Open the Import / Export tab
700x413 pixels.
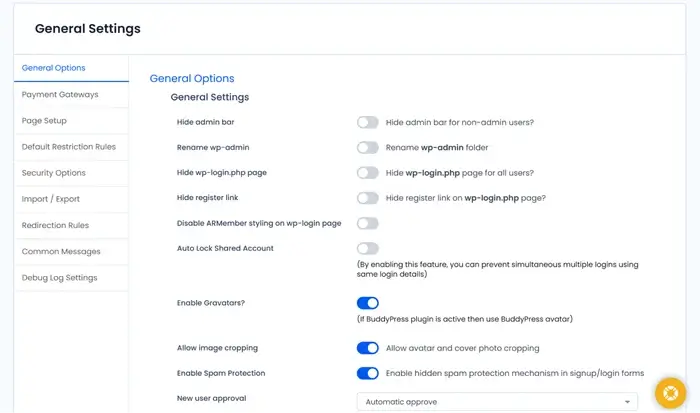tap(51, 199)
